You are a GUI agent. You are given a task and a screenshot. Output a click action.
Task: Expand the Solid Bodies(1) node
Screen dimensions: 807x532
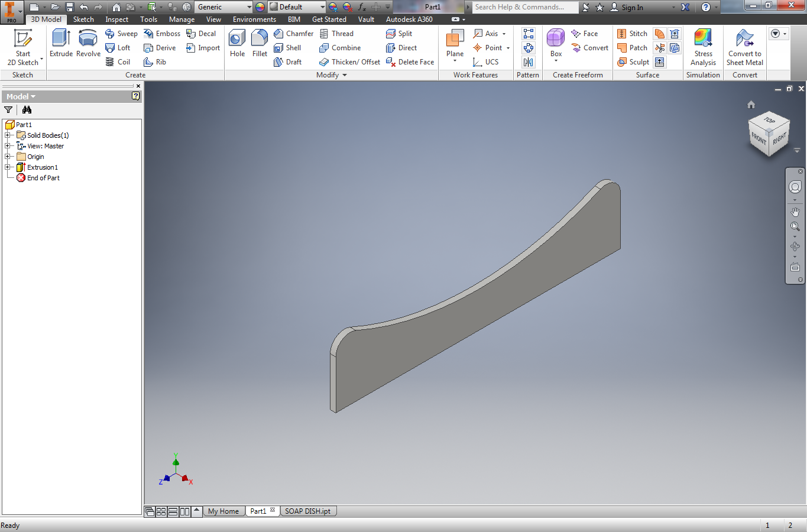tap(8, 135)
